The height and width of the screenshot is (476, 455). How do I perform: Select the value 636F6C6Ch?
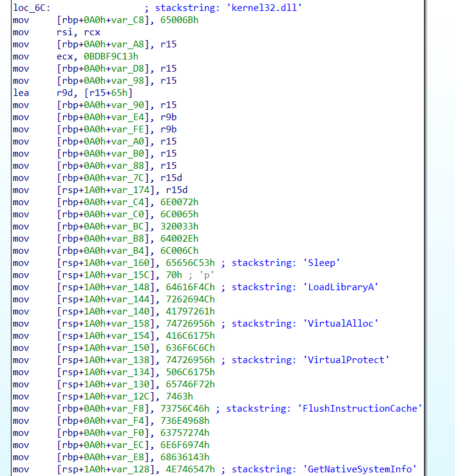(191, 347)
